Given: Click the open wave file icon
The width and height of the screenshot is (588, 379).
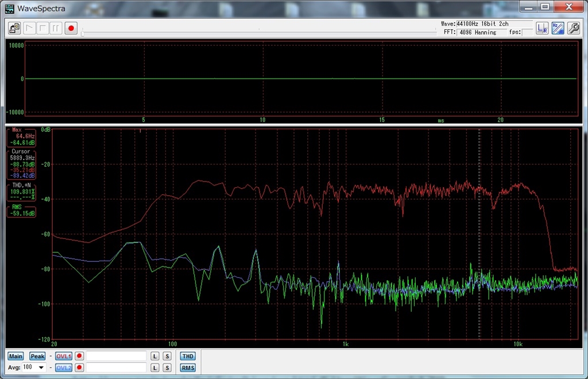Looking at the screenshot, I should (x=14, y=28).
